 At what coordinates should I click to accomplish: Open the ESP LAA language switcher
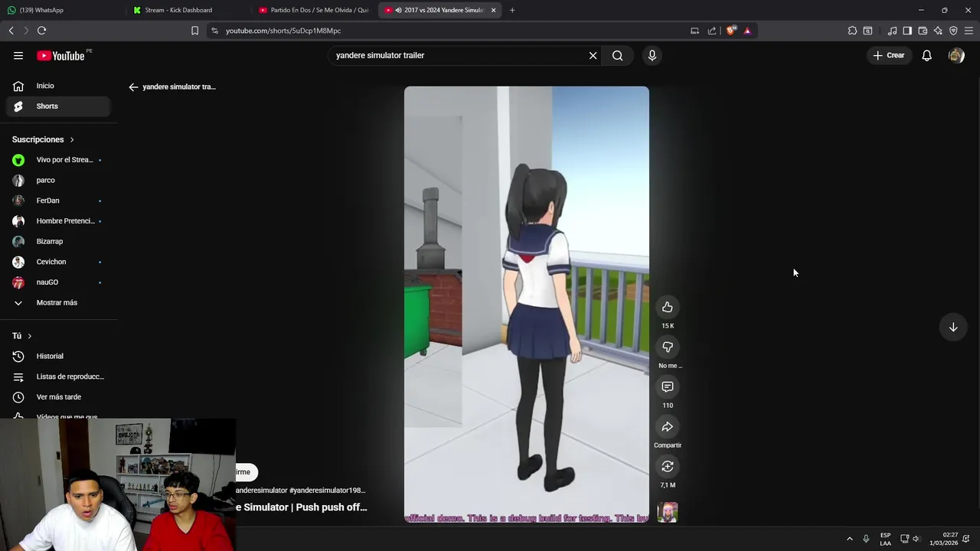click(x=885, y=539)
